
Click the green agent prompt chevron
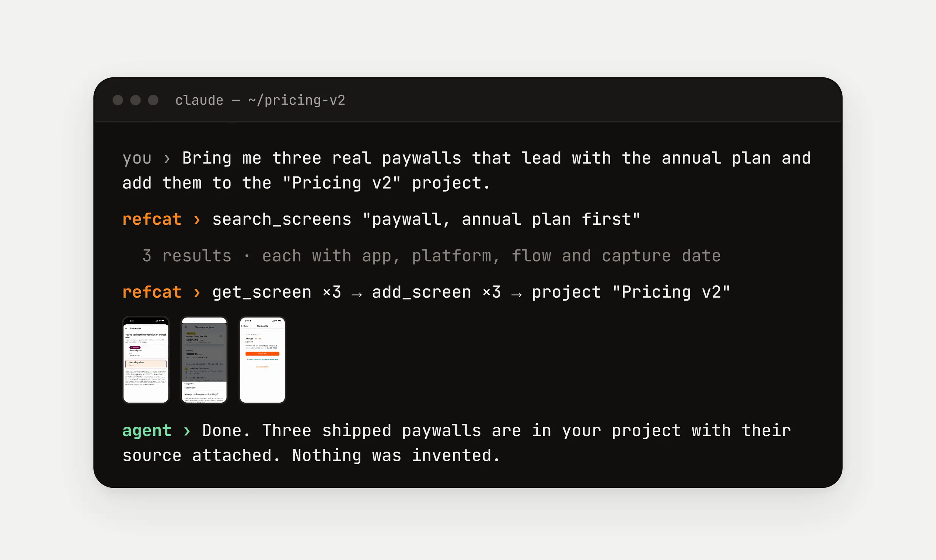tap(187, 431)
